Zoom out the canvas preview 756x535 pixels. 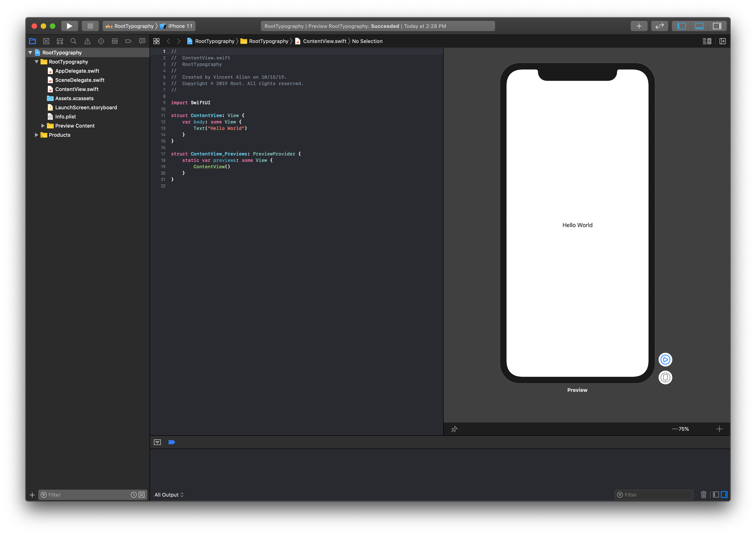click(x=675, y=429)
